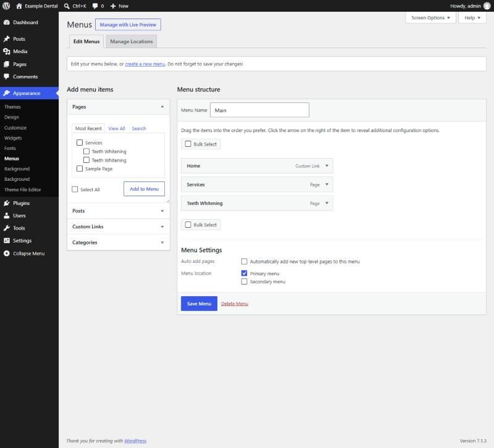This screenshot has width=494, height=448.
Task: Open the Theme File Editor submenu item
Action: click(23, 189)
